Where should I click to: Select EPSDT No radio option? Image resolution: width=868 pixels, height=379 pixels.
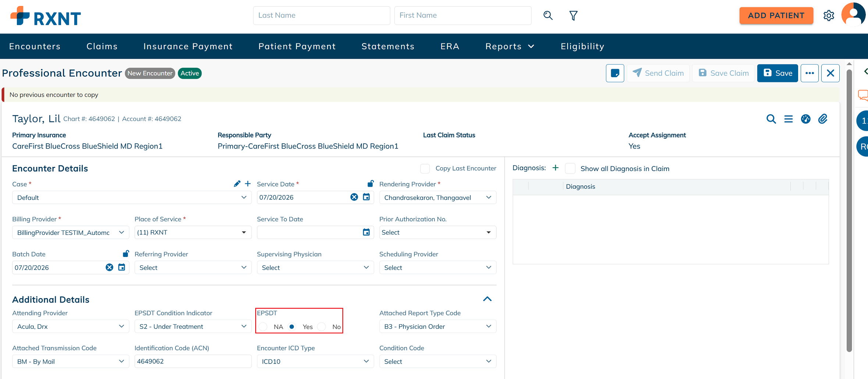(x=322, y=327)
